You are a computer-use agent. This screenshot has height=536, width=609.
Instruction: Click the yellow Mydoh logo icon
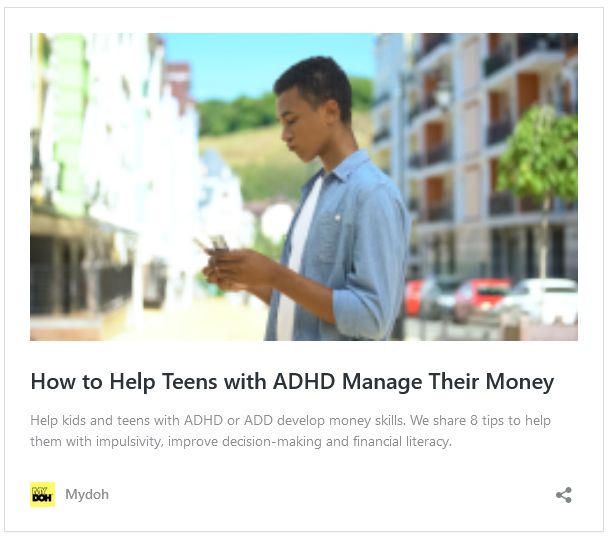click(42, 494)
